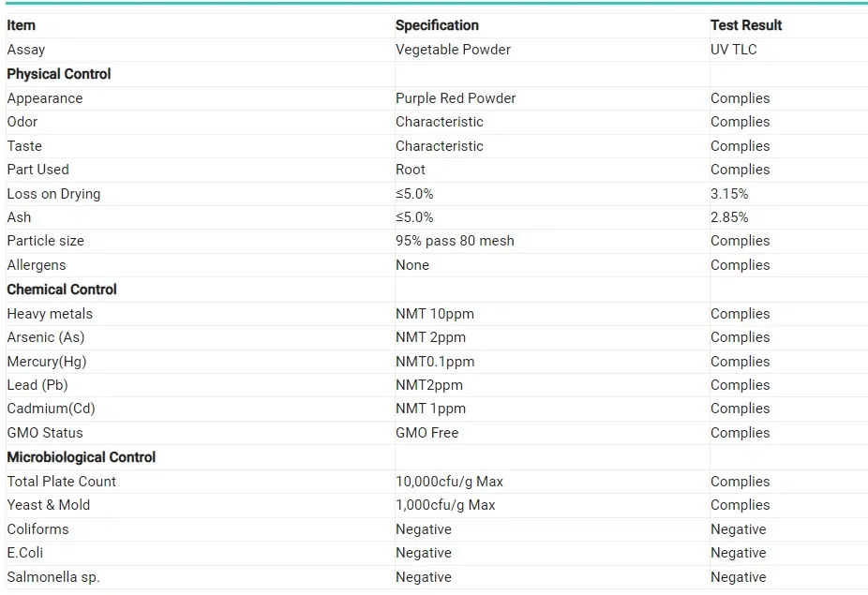Click the Yeast & Mold row label
Viewport: 868px width, 595px height.
click(49, 505)
